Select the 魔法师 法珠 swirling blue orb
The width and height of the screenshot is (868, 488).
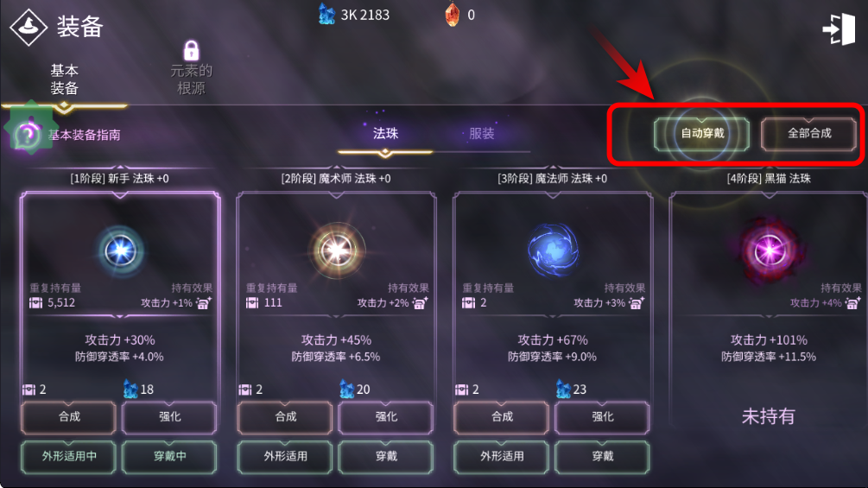tap(553, 250)
